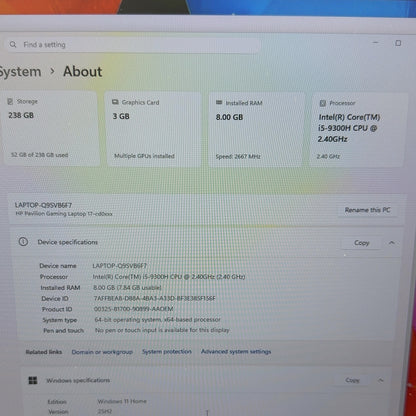416x416 pixels.
Task: Select the Product ID value
Action: click(x=133, y=309)
